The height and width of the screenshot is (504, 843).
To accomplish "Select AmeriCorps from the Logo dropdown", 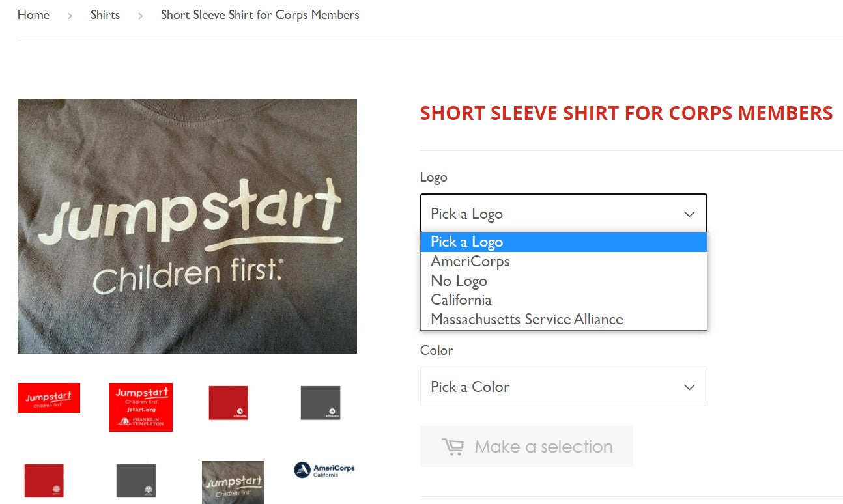I will coord(470,261).
